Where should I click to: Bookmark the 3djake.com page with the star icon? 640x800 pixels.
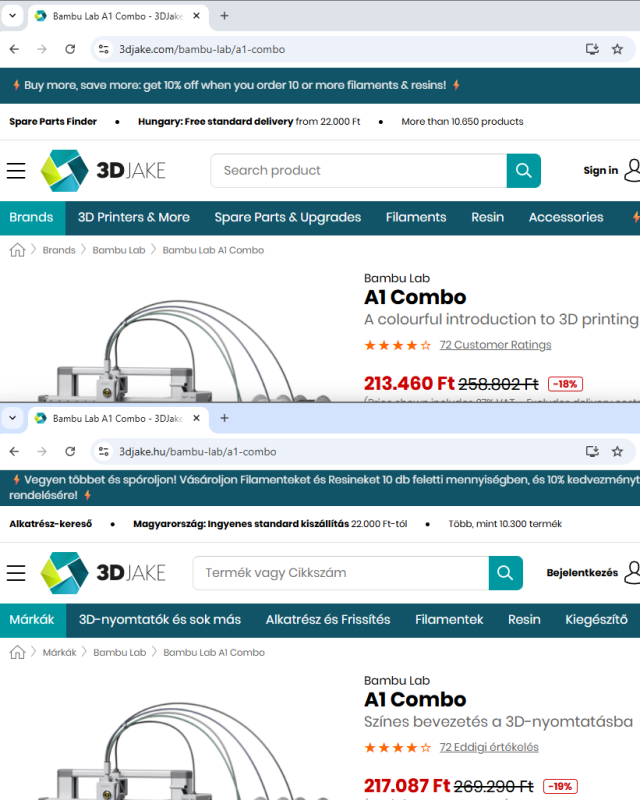point(617,49)
